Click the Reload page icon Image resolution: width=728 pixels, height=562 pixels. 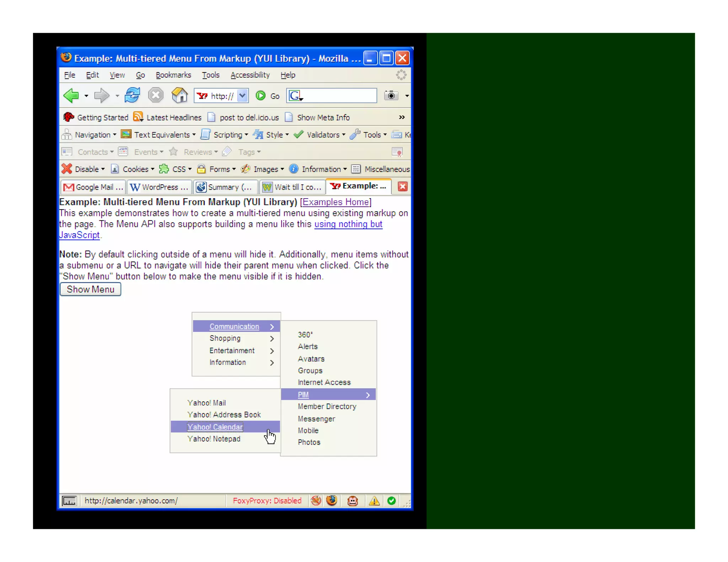132,96
